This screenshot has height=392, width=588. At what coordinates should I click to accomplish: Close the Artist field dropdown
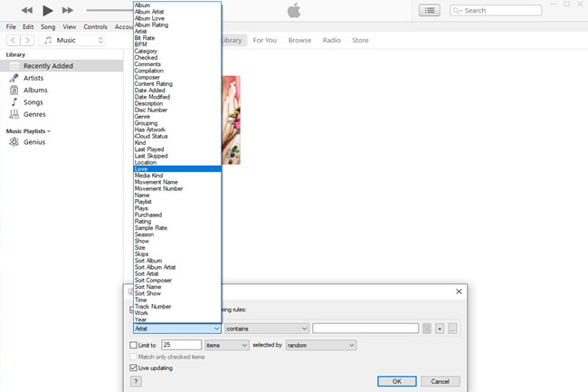177,329
